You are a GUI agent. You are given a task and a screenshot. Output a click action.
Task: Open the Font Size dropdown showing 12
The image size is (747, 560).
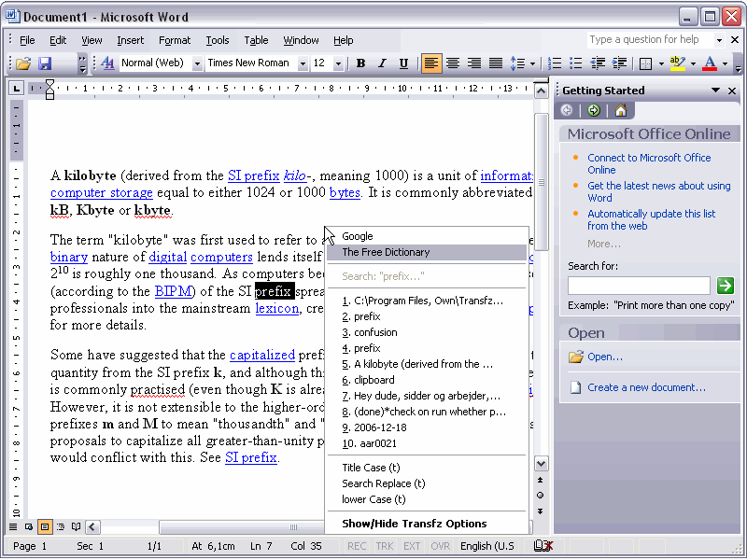[338, 63]
